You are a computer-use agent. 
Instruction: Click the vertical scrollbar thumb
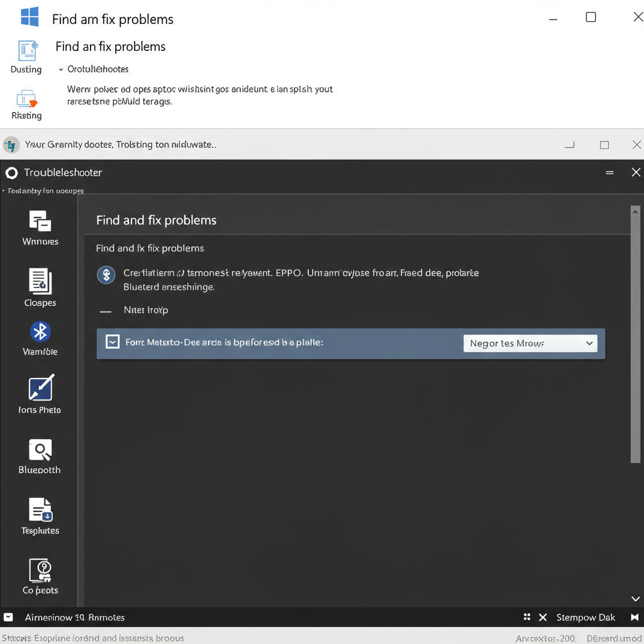(x=635, y=340)
